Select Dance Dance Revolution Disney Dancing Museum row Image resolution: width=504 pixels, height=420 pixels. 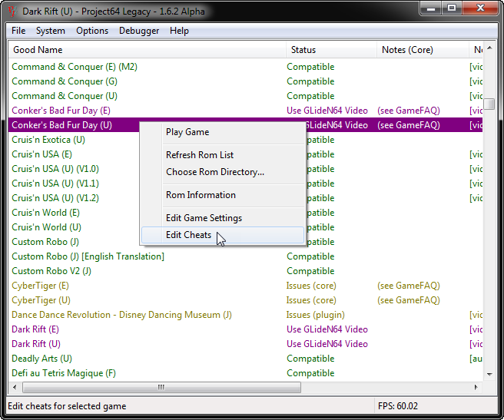click(x=246, y=315)
